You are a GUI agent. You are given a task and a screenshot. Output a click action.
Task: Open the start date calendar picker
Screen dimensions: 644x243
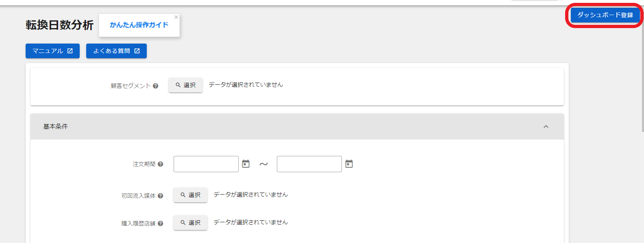tap(246, 164)
